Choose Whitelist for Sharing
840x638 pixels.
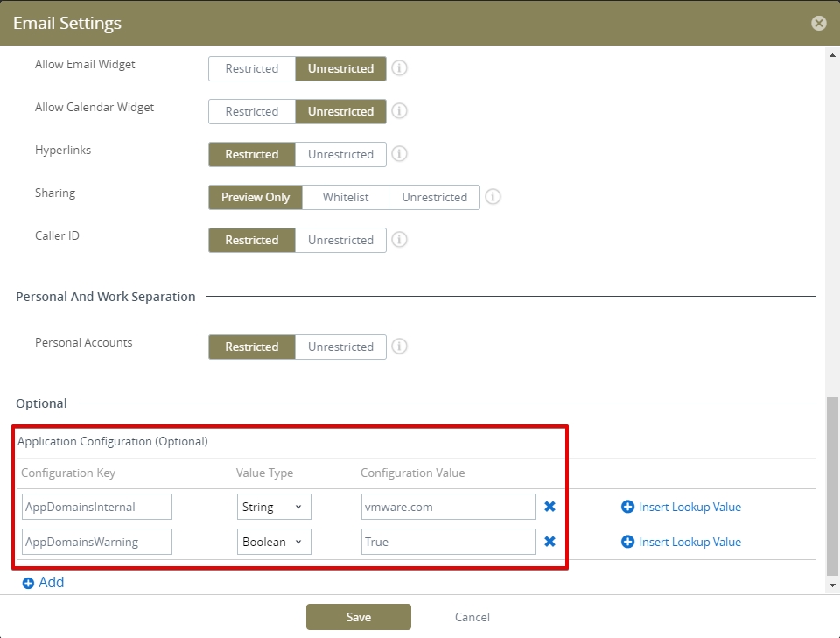click(x=346, y=197)
